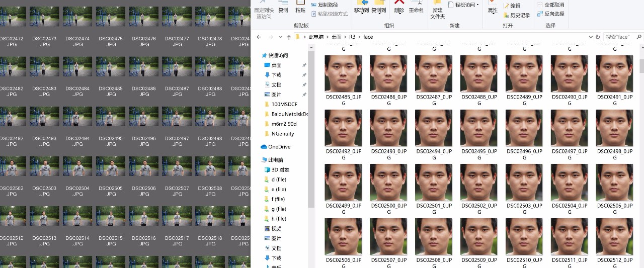Expand the chevron after 此电脑 in breadcrumb

(328, 37)
